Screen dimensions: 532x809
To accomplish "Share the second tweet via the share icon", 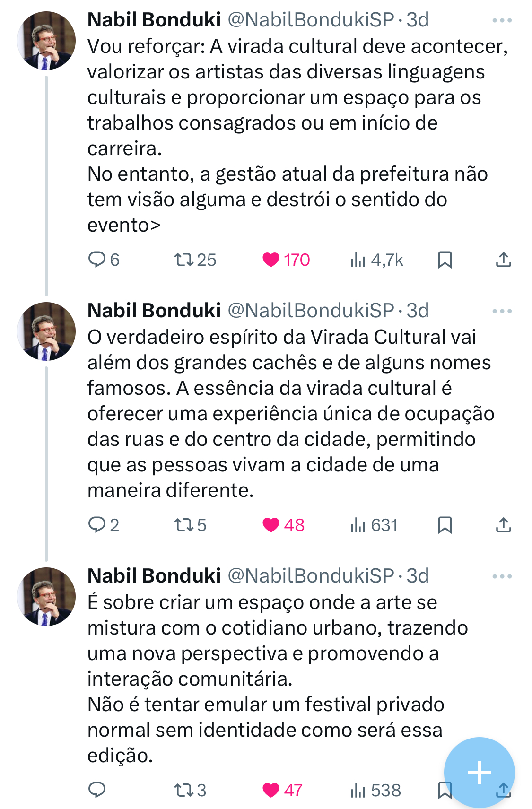I will click(x=502, y=524).
